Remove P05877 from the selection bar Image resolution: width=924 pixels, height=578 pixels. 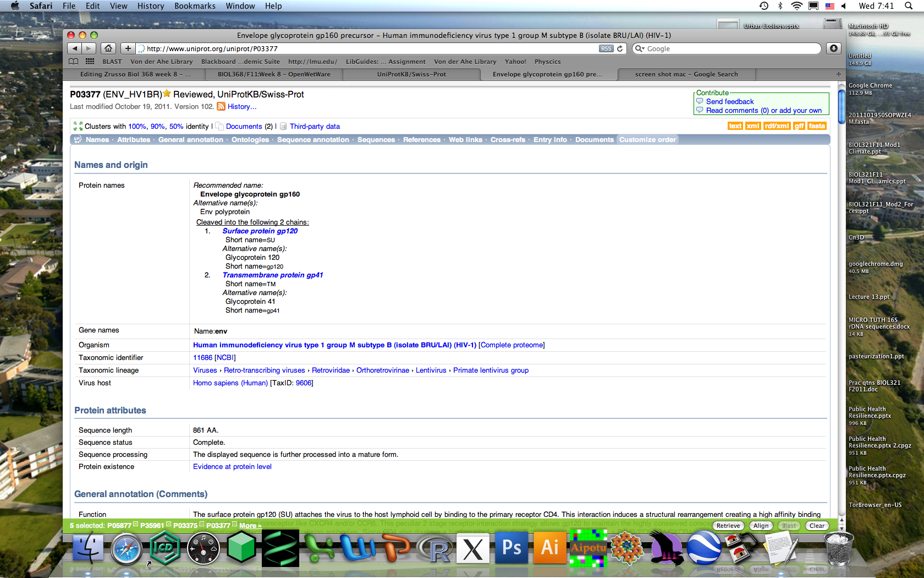(x=135, y=524)
